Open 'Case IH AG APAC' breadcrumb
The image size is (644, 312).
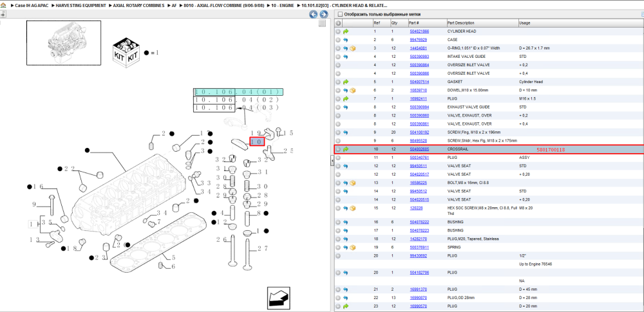(x=31, y=6)
